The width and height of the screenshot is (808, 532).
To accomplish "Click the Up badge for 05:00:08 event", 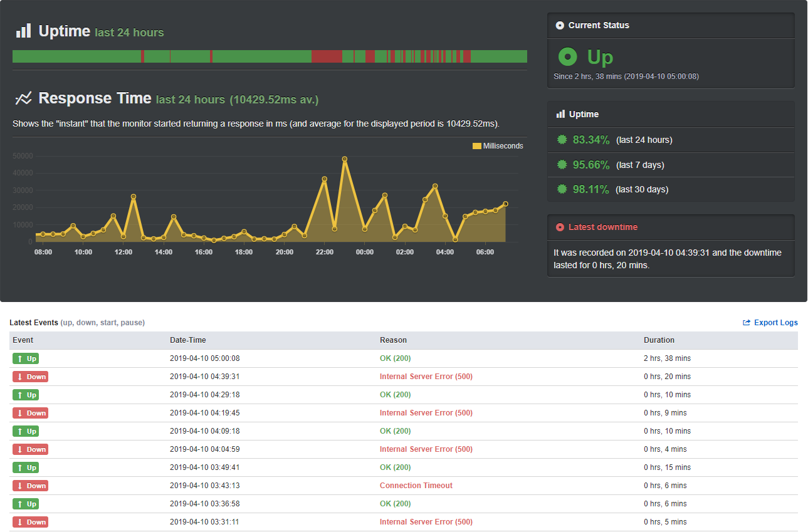I will click(x=26, y=358).
